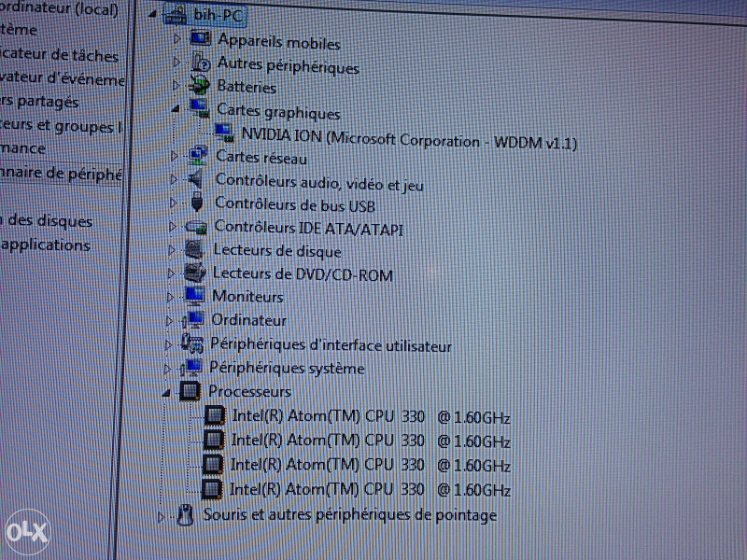Expand the Batteries node arrow
Viewport: 747px width, 560px height.
coord(176,85)
